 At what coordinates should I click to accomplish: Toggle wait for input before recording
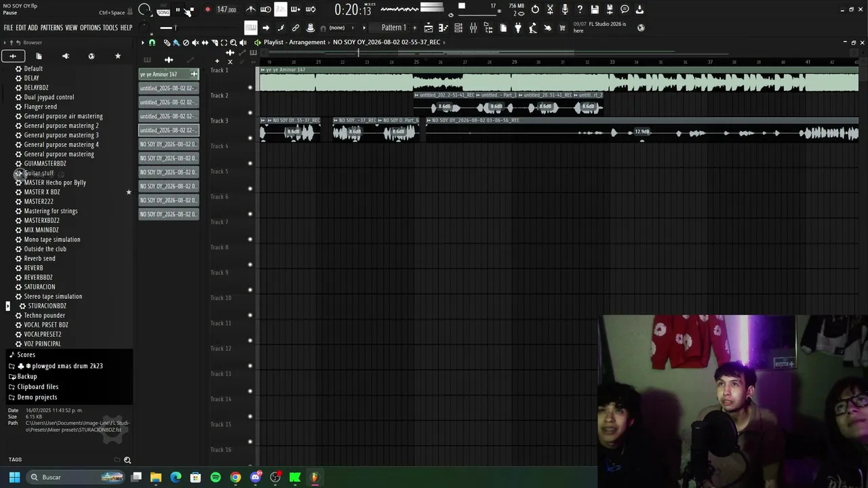tap(266, 9)
